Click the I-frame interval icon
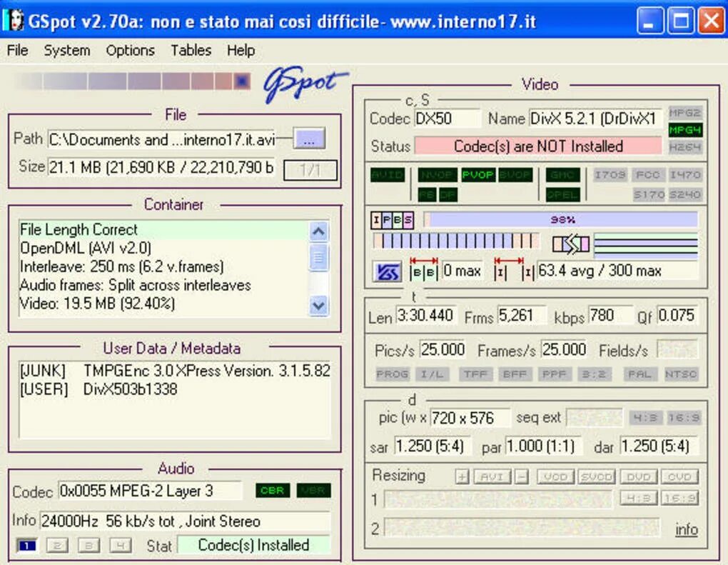The height and width of the screenshot is (565, 728). coord(515,269)
